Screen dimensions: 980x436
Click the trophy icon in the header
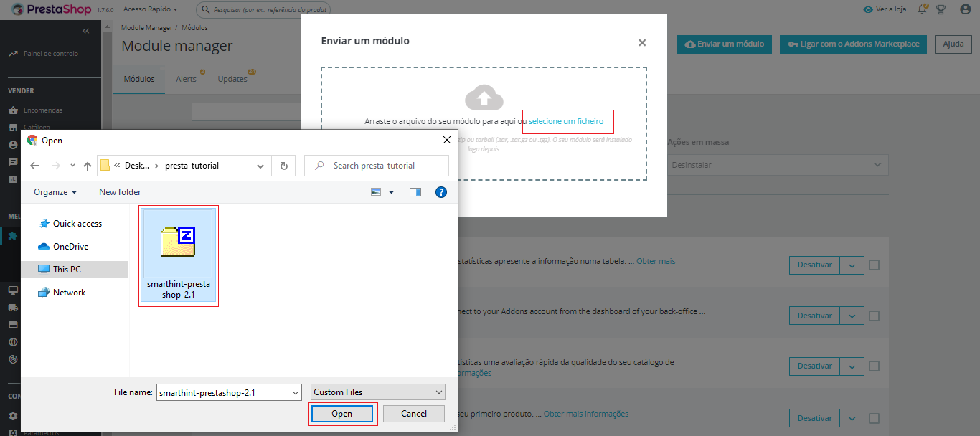(x=941, y=9)
